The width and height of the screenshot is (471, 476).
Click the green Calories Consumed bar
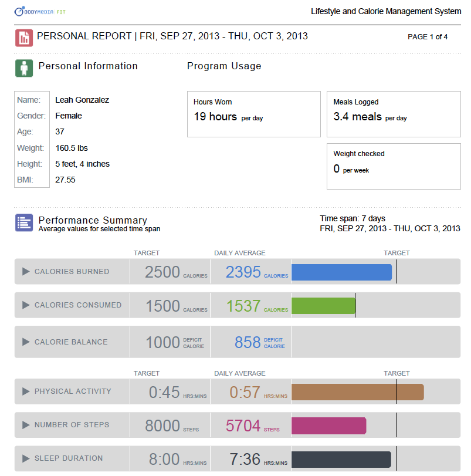tap(323, 306)
